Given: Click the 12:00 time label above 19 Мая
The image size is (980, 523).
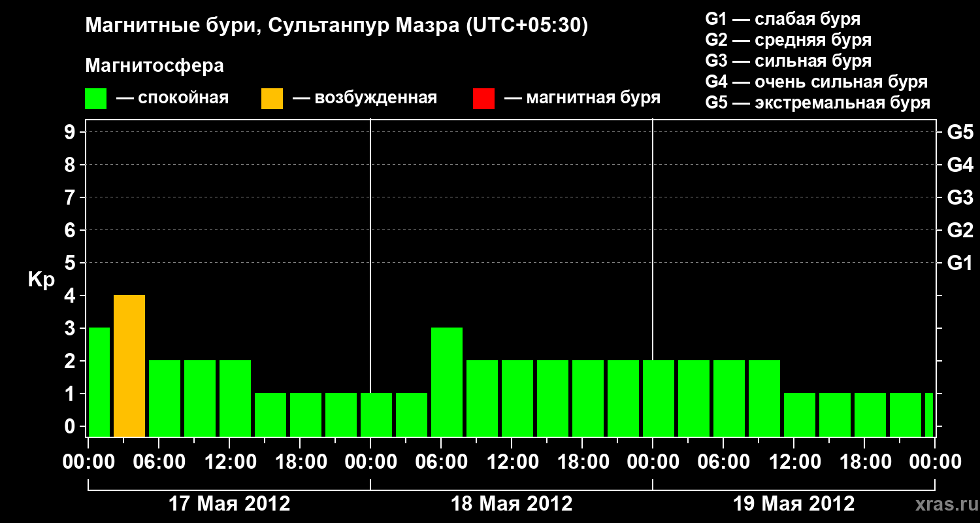Looking at the screenshot, I should click(x=794, y=462).
